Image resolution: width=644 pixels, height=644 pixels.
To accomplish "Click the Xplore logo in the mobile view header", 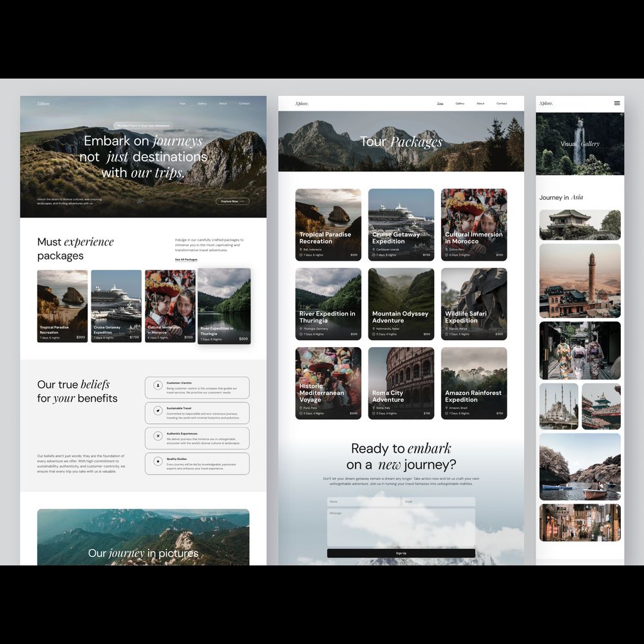I will (x=546, y=103).
